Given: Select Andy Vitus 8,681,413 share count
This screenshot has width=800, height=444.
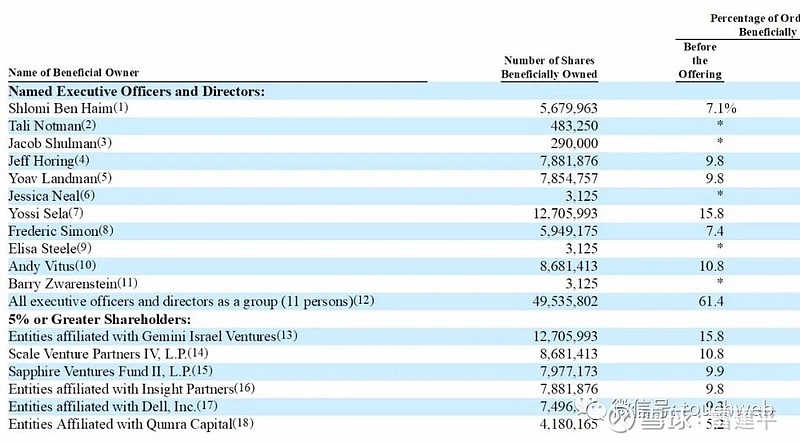Looking at the screenshot, I should click(x=569, y=266).
